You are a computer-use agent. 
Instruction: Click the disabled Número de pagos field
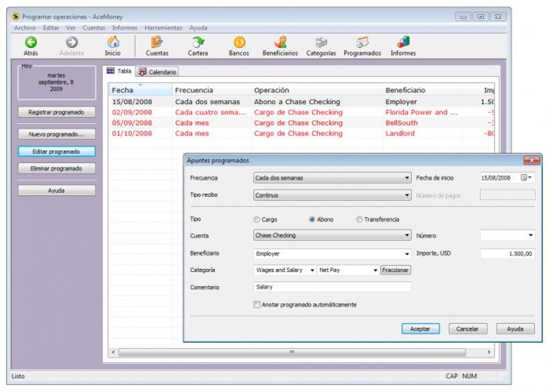pyautogui.click(x=508, y=195)
